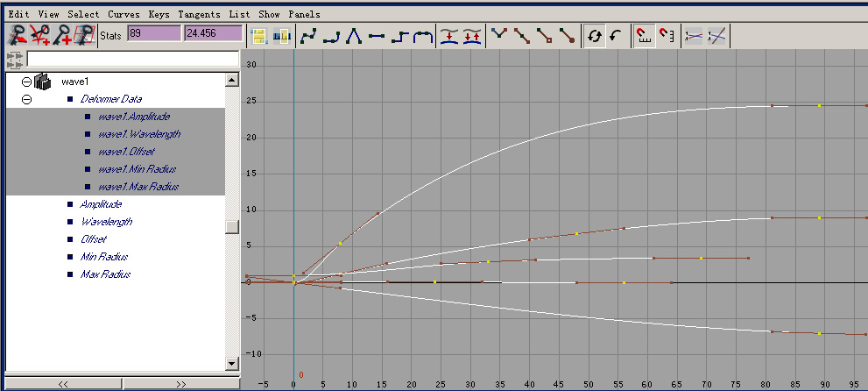Apply Flat tangents
The image size is (868, 391).
(377, 37)
